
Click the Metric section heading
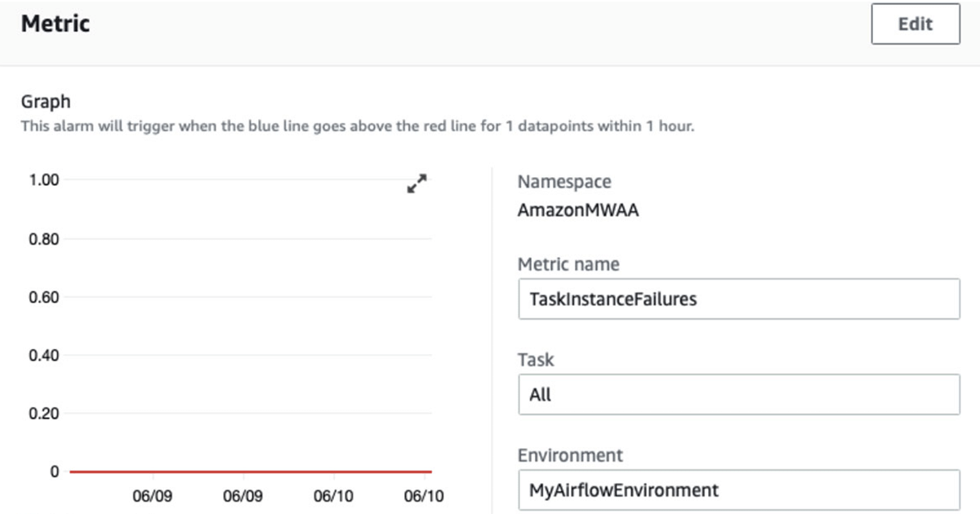coord(56,24)
